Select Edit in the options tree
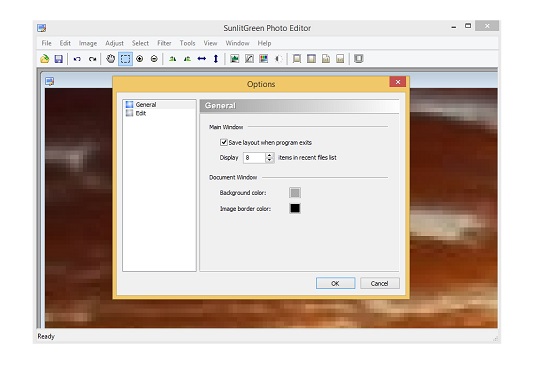This screenshot has height=370, width=550. click(x=141, y=113)
